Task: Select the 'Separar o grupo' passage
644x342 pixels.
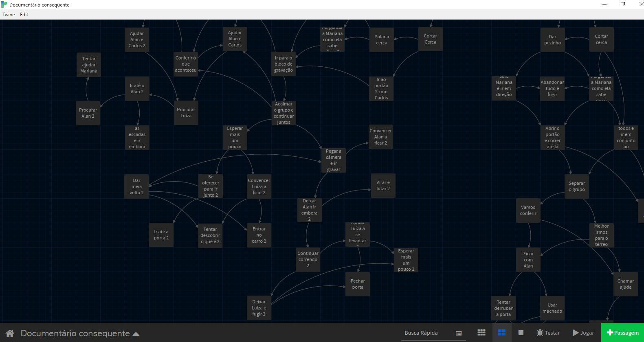Action: pos(577,186)
